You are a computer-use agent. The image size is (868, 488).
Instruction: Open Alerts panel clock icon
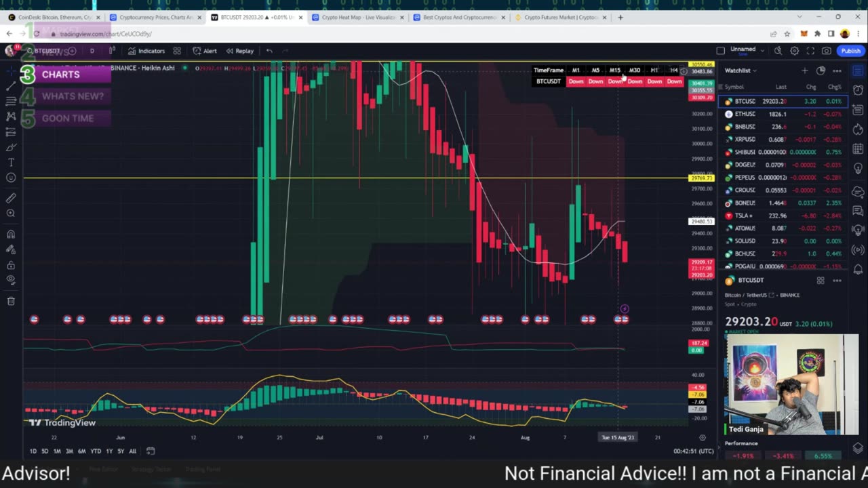tap(858, 90)
